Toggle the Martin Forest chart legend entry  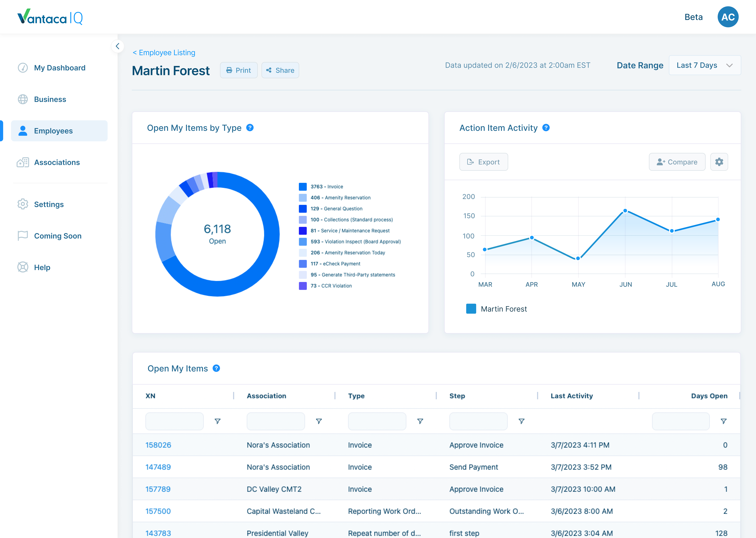pos(497,309)
